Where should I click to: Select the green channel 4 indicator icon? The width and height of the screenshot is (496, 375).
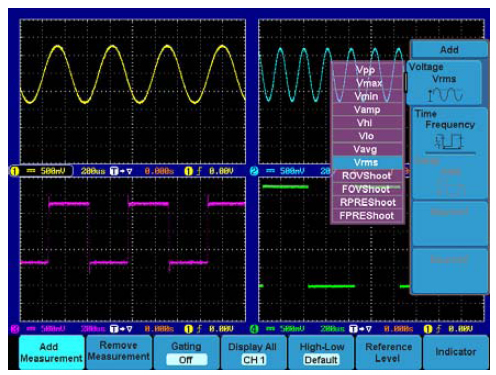click(254, 329)
